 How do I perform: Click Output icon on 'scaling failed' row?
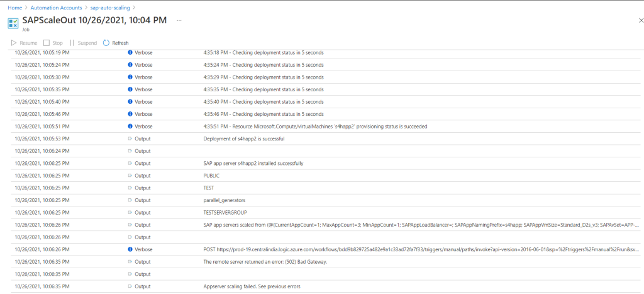130,286
